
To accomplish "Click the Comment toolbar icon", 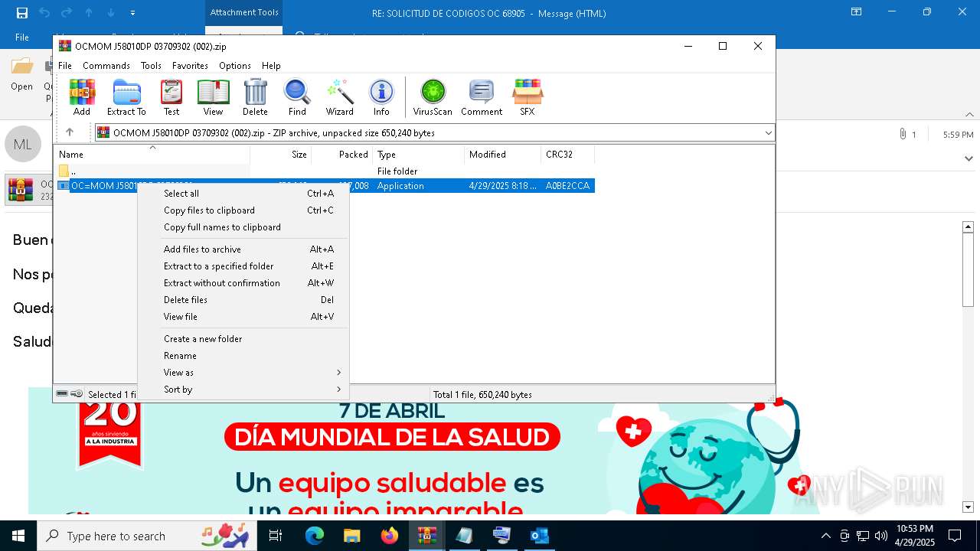I will 482,97.
